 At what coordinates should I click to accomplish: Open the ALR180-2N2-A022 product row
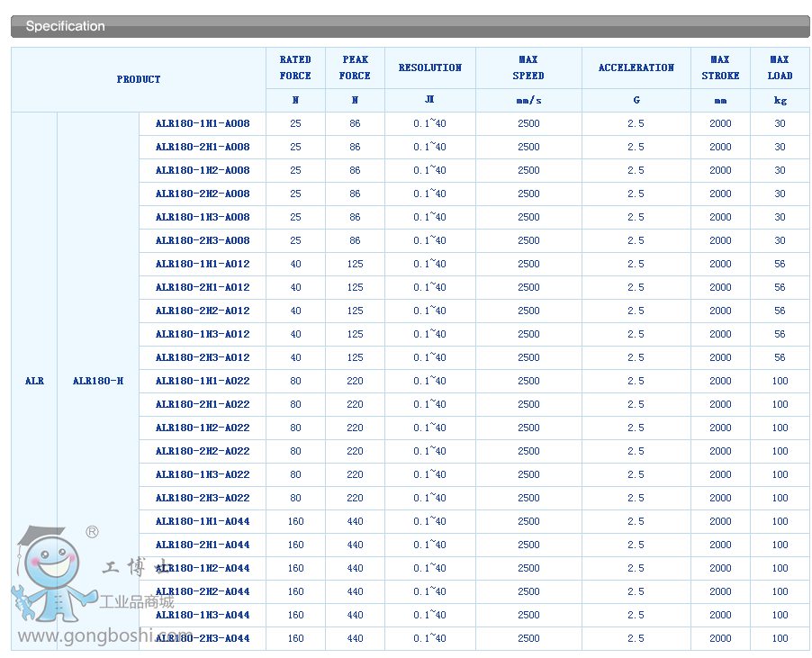click(203, 451)
